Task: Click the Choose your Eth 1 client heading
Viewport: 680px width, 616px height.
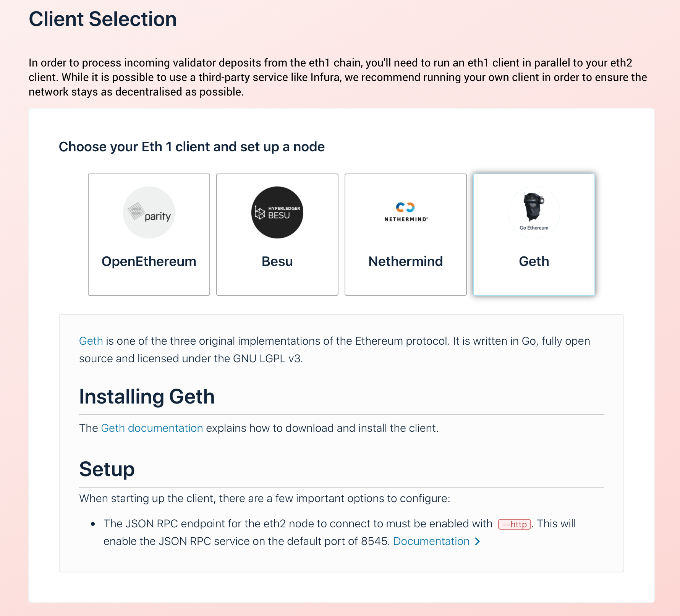Action: [x=191, y=147]
